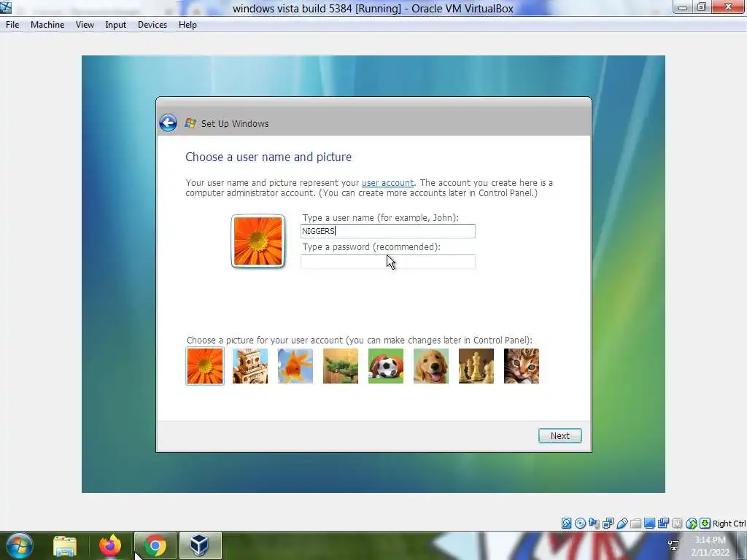Open the Windows Start orb

tap(20, 545)
